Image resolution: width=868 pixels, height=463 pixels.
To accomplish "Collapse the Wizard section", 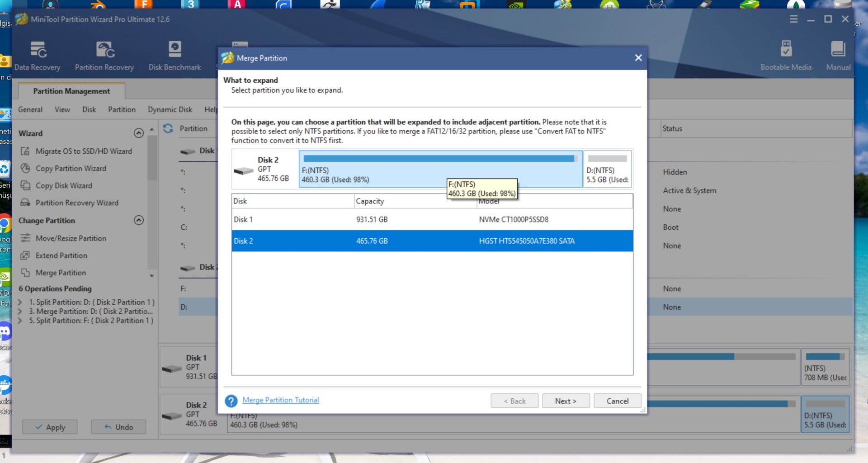I will (x=139, y=133).
